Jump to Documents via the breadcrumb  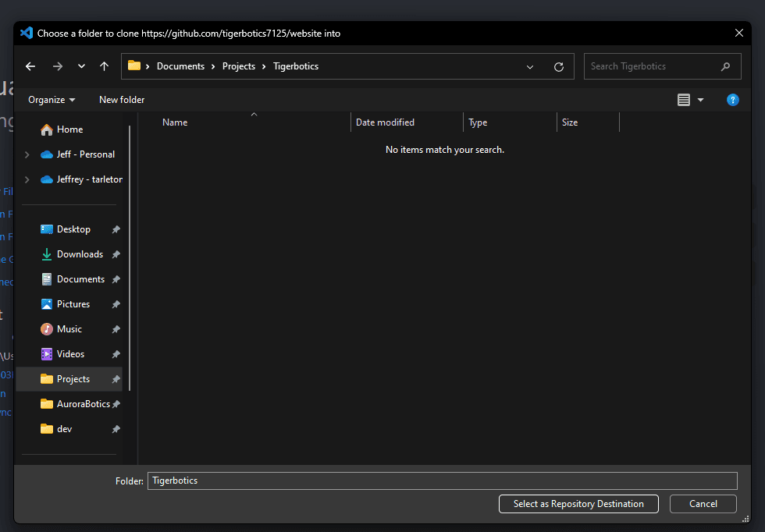pos(180,66)
